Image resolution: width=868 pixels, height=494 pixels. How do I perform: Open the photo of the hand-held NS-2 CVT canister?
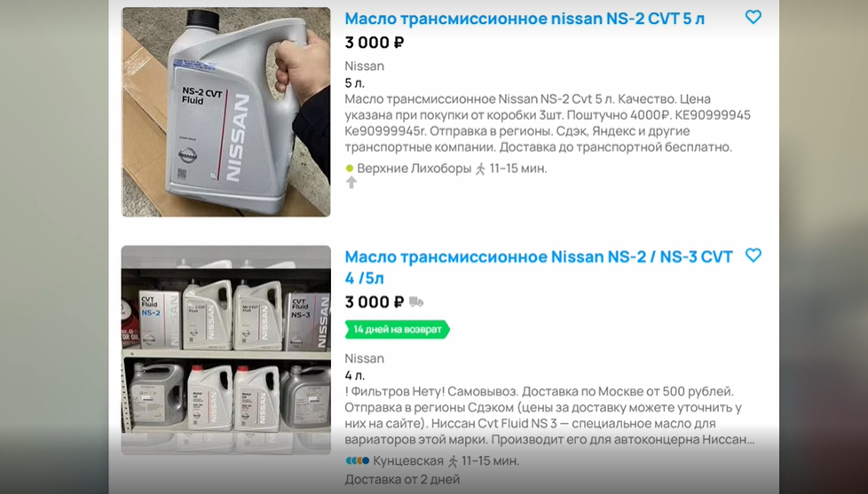coord(225,112)
